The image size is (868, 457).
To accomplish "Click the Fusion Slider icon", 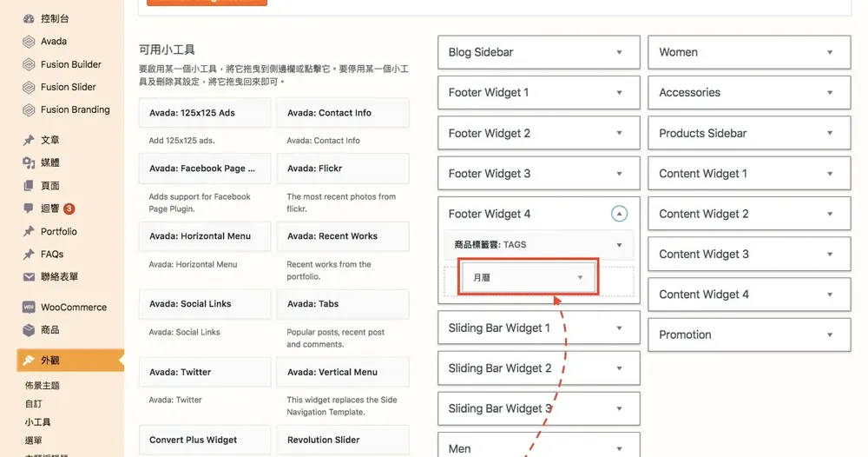I will [x=29, y=87].
